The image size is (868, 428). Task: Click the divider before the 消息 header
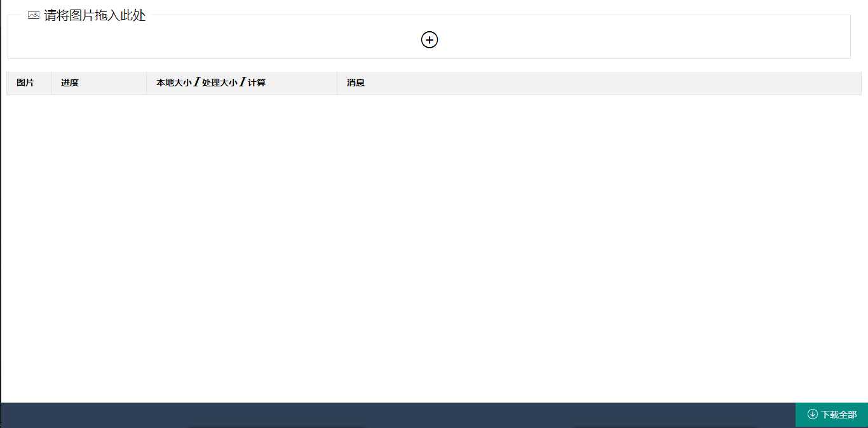[x=337, y=83]
